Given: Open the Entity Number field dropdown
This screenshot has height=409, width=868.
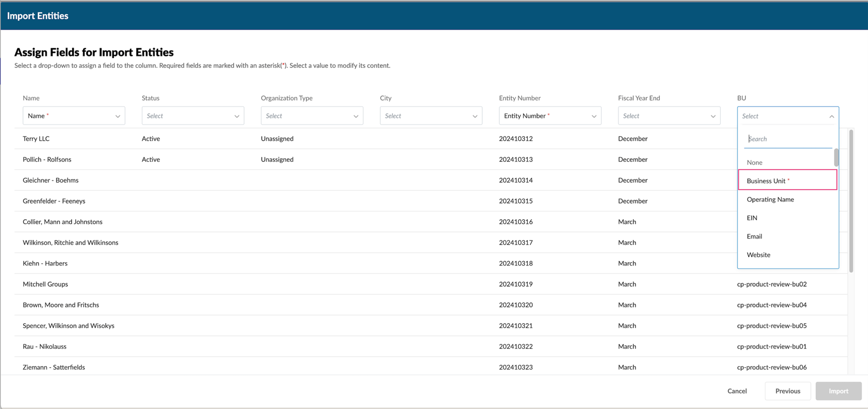Looking at the screenshot, I should (550, 116).
